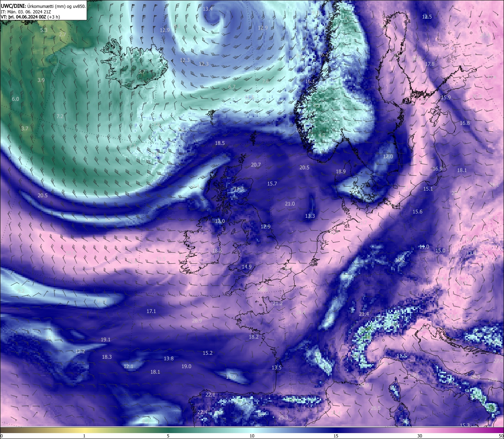Click the 18.9 value on the map
Image resolution: width=504 pixels, height=439 pixels.
(341, 171)
